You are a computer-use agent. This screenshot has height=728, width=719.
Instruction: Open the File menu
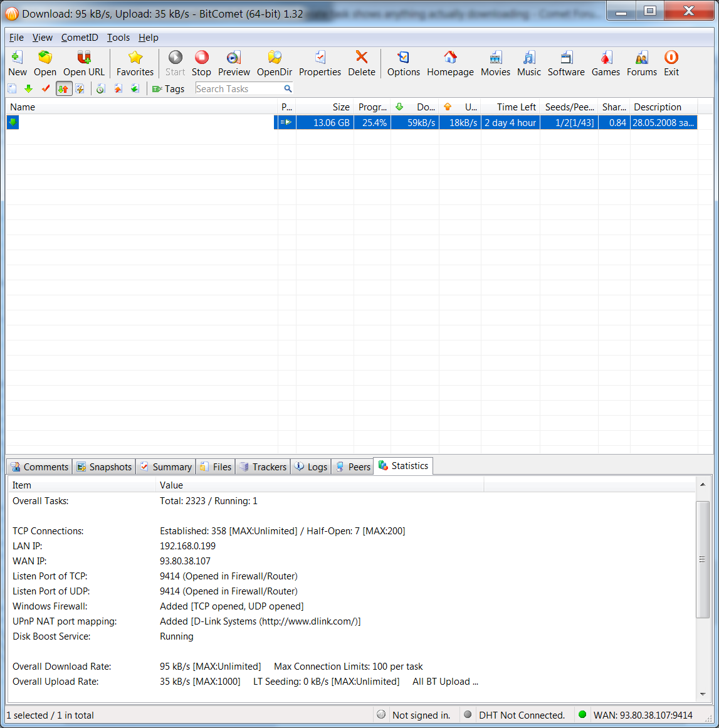16,38
